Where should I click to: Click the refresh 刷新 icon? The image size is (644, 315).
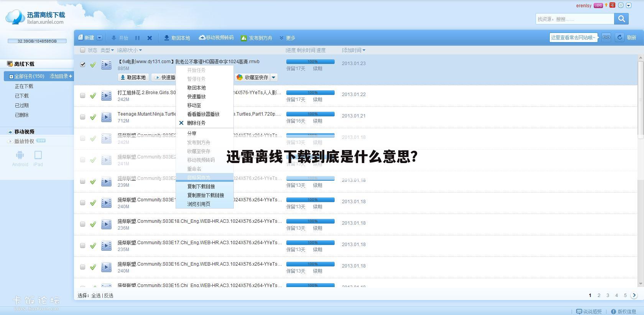pyautogui.click(x=619, y=37)
